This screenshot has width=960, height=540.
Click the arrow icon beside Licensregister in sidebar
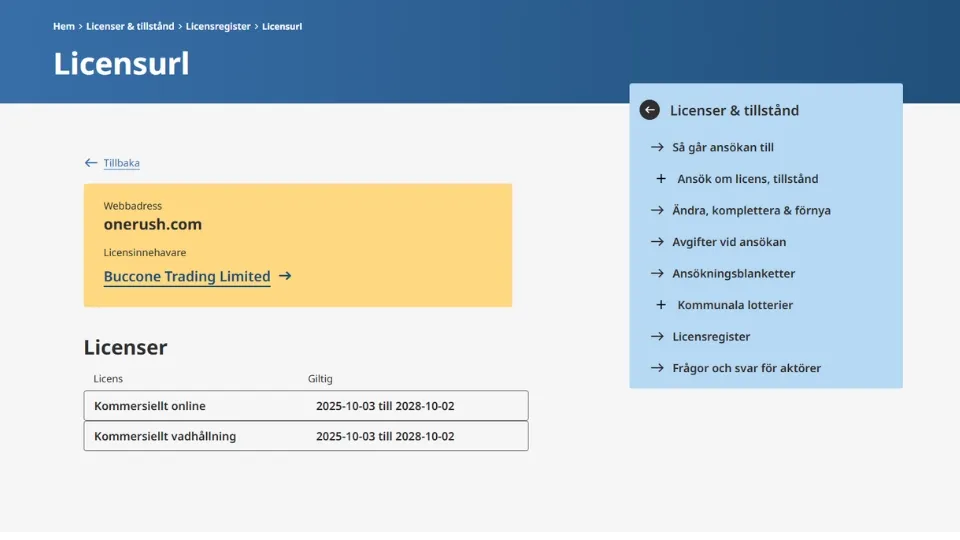click(657, 337)
